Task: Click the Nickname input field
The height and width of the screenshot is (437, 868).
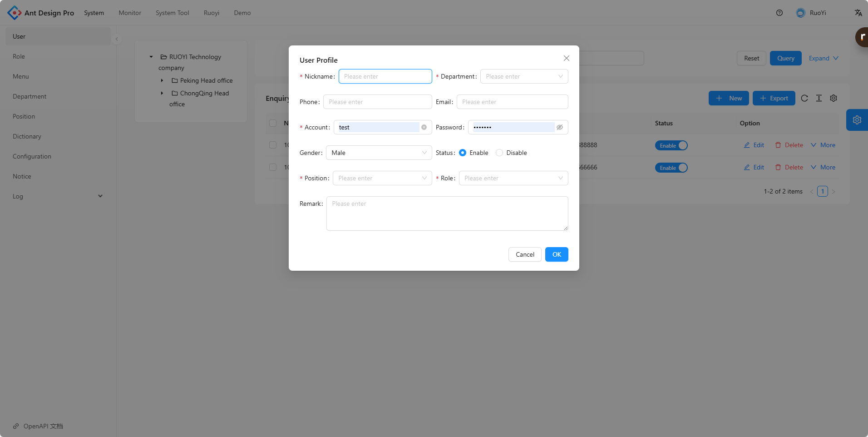Action: (x=385, y=76)
